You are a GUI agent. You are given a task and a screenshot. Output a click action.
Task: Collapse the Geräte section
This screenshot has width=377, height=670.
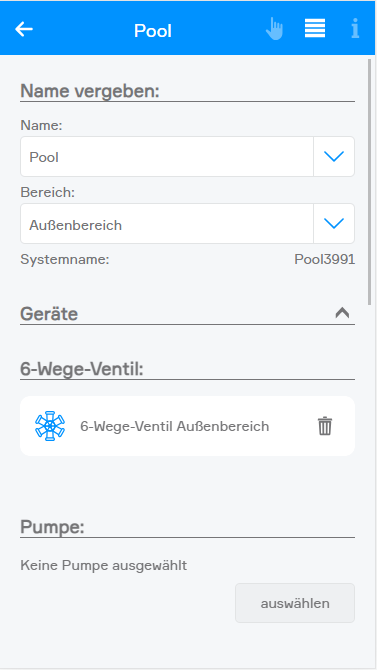tap(342, 313)
